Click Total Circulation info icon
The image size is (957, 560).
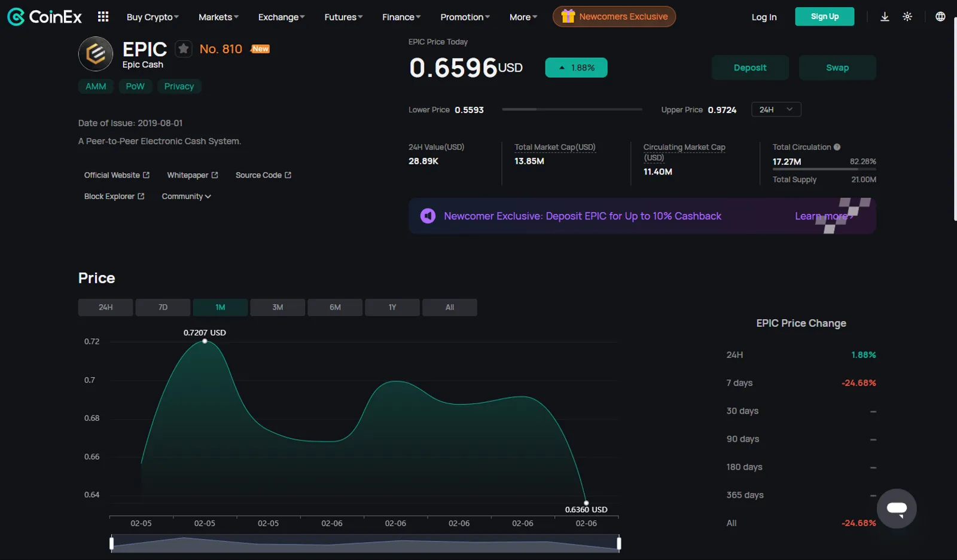(837, 147)
